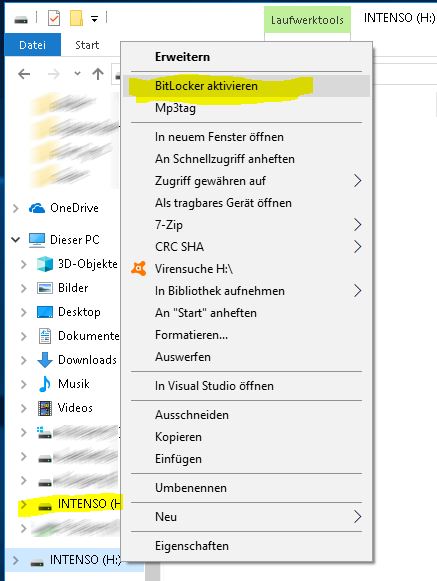Click the Bilder pictures icon

(x=45, y=288)
